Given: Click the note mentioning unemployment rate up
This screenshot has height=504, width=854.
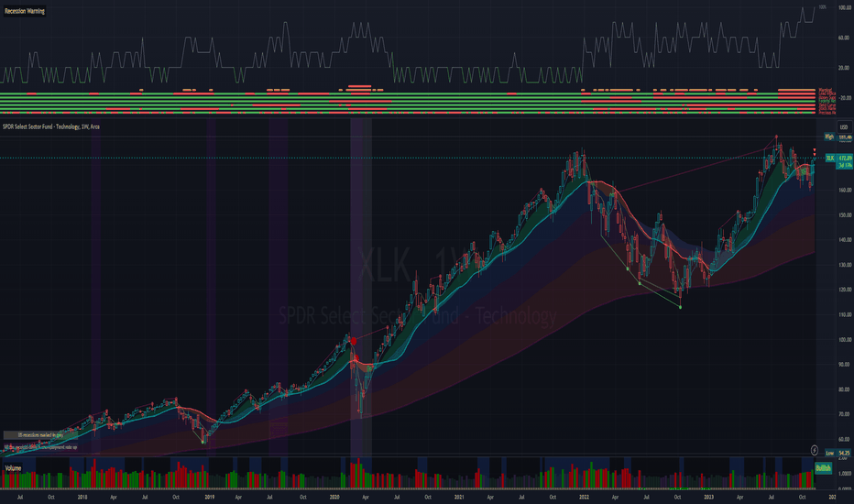Looking at the screenshot, I should click(40, 447).
